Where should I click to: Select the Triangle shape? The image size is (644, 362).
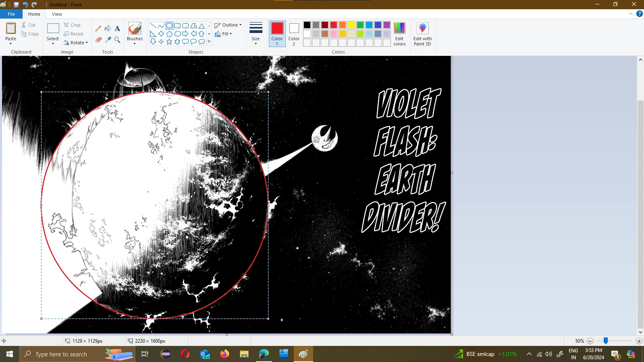(x=202, y=26)
